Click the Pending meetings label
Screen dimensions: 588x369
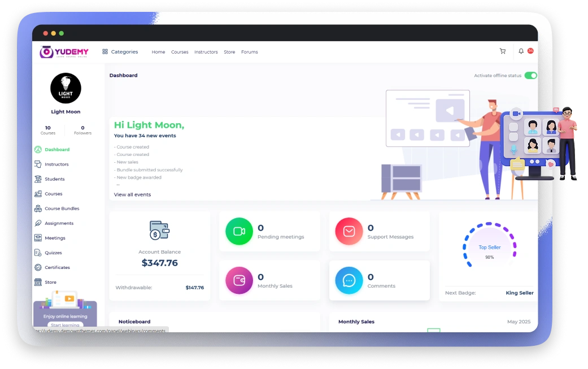(x=281, y=237)
